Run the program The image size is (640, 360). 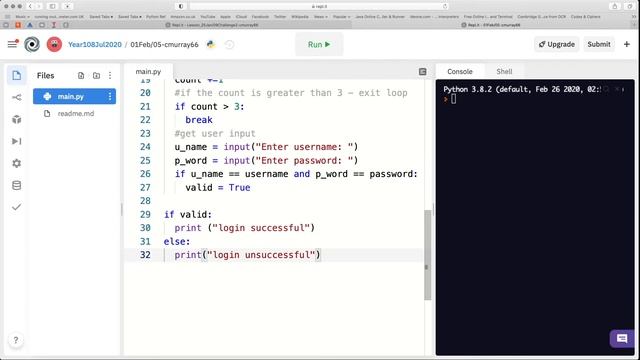[319, 44]
